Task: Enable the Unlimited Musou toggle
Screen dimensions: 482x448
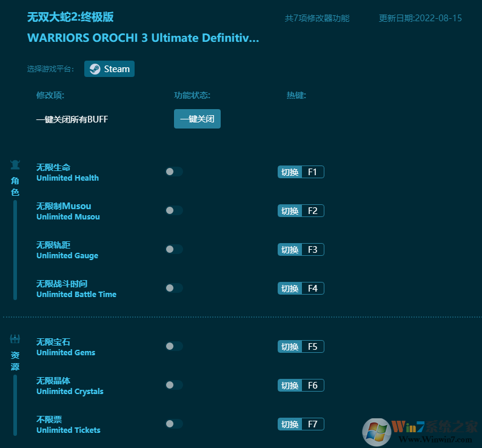Action: point(174,210)
